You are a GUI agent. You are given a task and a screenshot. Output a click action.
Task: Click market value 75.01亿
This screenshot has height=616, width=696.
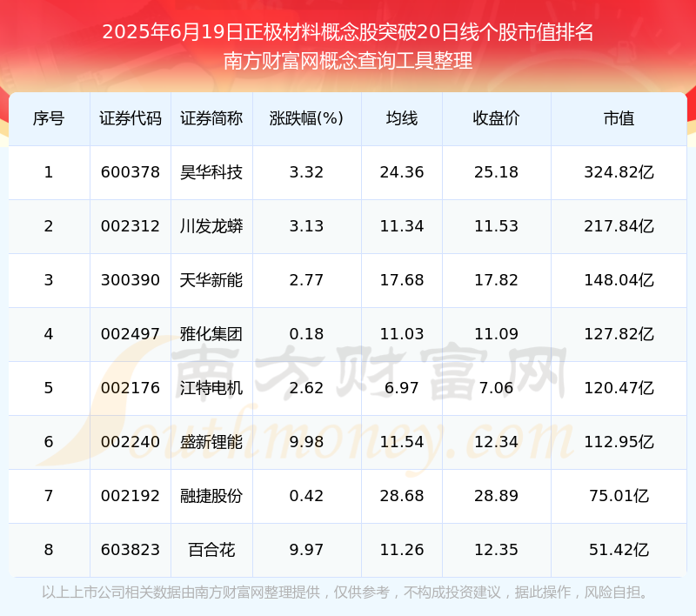pyautogui.click(x=619, y=496)
